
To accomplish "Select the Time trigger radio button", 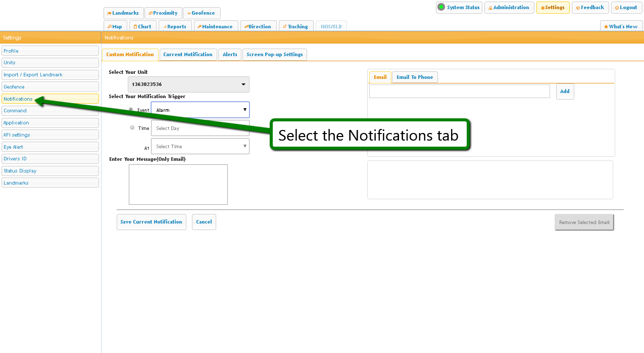I will (x=132, y=128).
